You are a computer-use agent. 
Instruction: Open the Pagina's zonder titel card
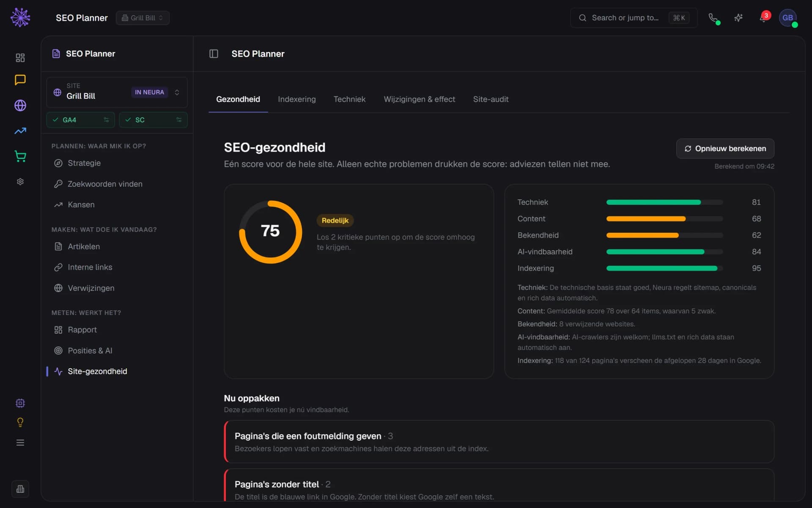[x=499, y=485]
